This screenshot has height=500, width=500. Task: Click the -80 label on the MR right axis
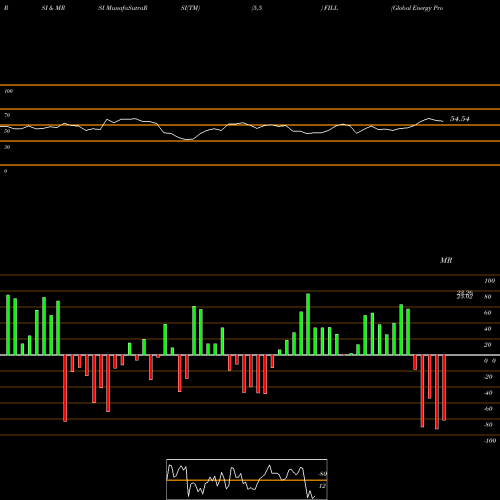point(488,425)
